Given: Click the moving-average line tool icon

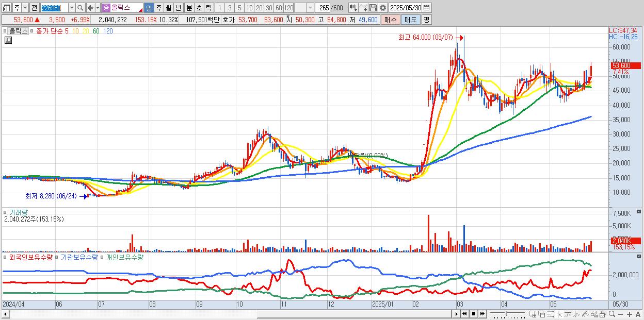Looking at the screenshot, I should [x=568, y=314].
